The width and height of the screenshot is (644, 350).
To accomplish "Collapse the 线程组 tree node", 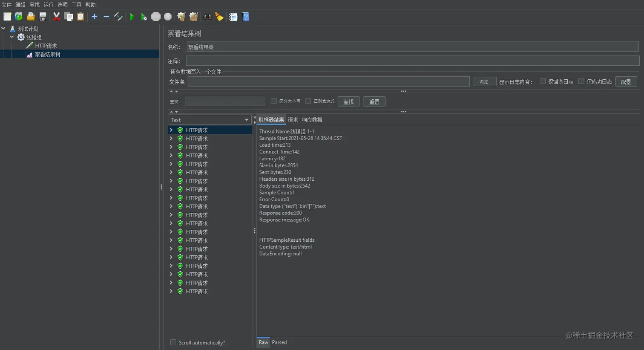I will (x=12, y=37).
